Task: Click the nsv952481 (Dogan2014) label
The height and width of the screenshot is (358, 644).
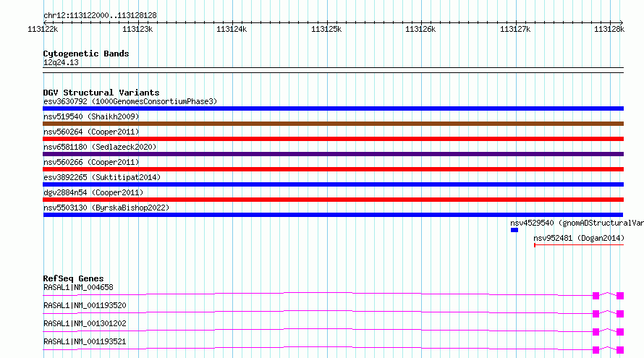Action: tap(579, 238)
